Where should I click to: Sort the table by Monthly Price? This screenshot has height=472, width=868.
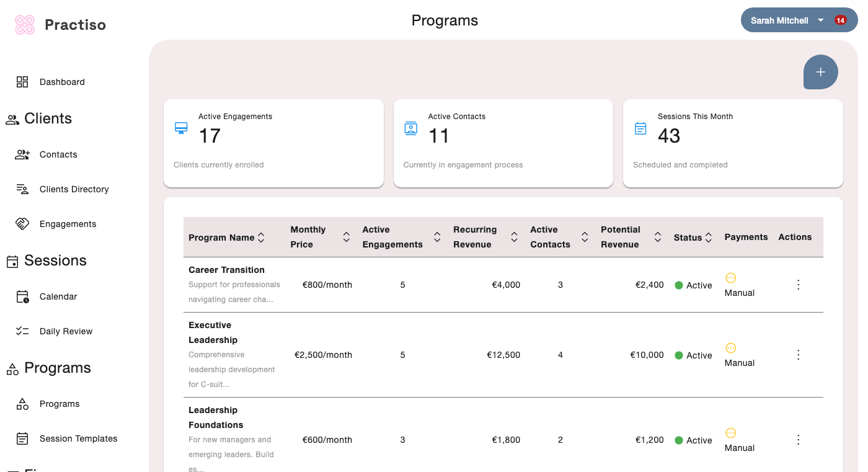click(x=346, y=237)
